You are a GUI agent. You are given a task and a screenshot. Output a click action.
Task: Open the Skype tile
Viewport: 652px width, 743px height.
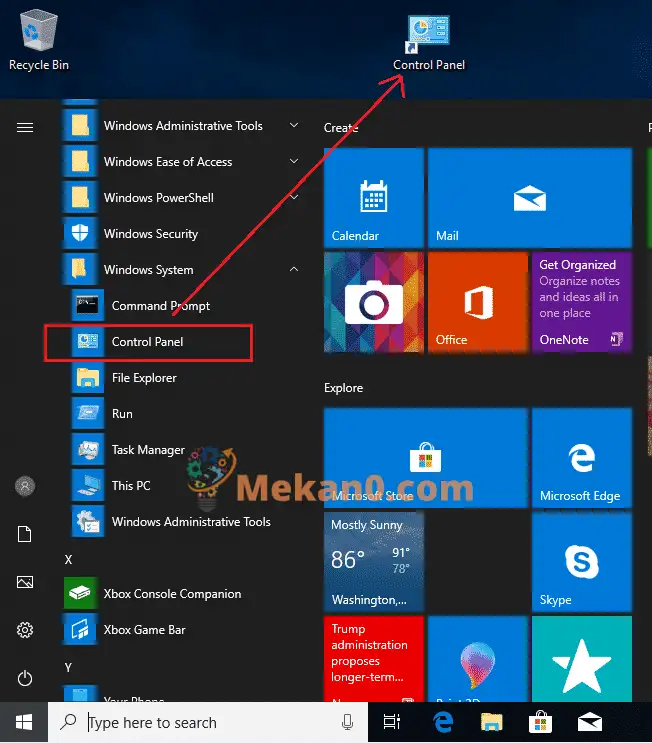click(582, 562)
